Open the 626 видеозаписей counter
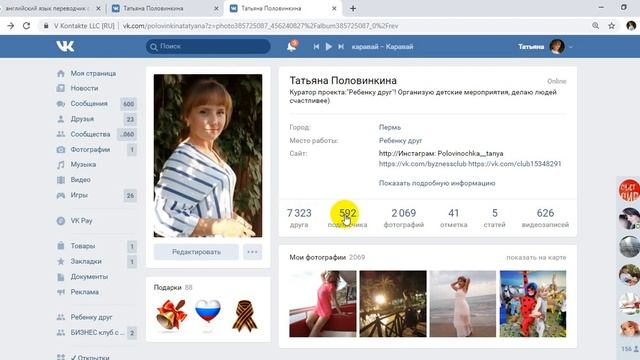This screenshot has width=640, height=360. (545, 218)
